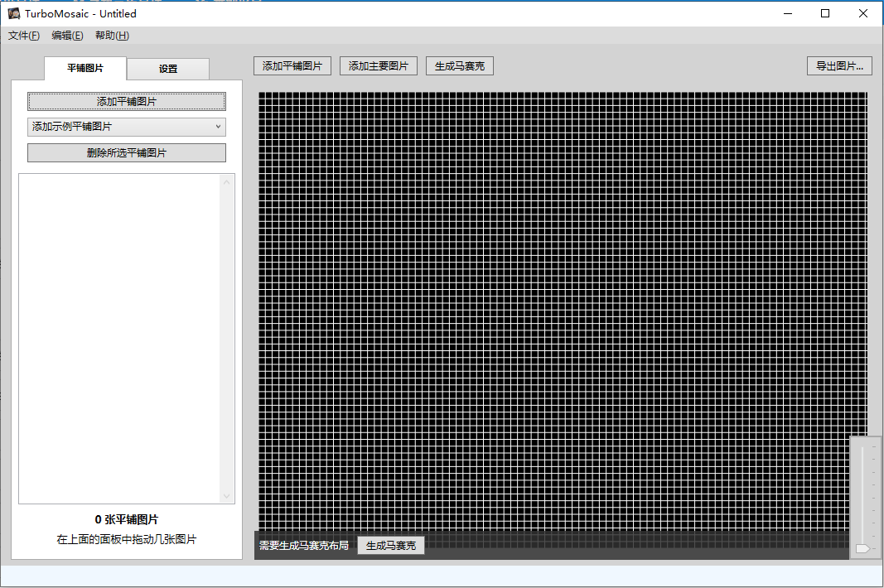Viewport: 884px width, 588px height.
Task: Click the 添加主要图片 button
Action: point(379,66)
